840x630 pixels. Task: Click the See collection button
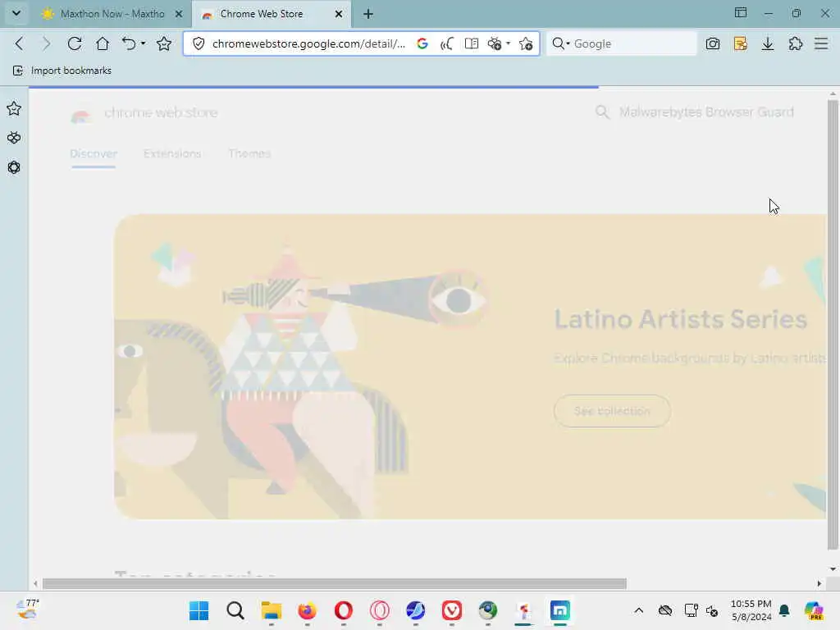[612, 411]
